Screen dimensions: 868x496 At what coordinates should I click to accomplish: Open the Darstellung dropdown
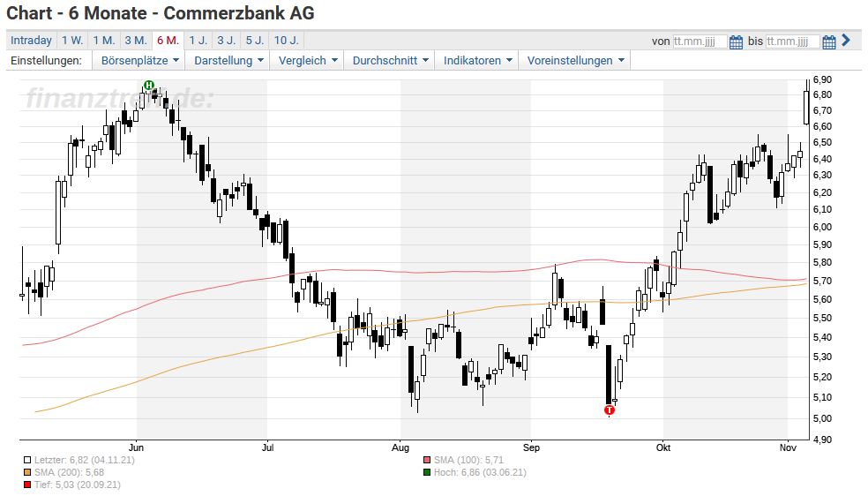pyautogui.click(x=228, y=60)
